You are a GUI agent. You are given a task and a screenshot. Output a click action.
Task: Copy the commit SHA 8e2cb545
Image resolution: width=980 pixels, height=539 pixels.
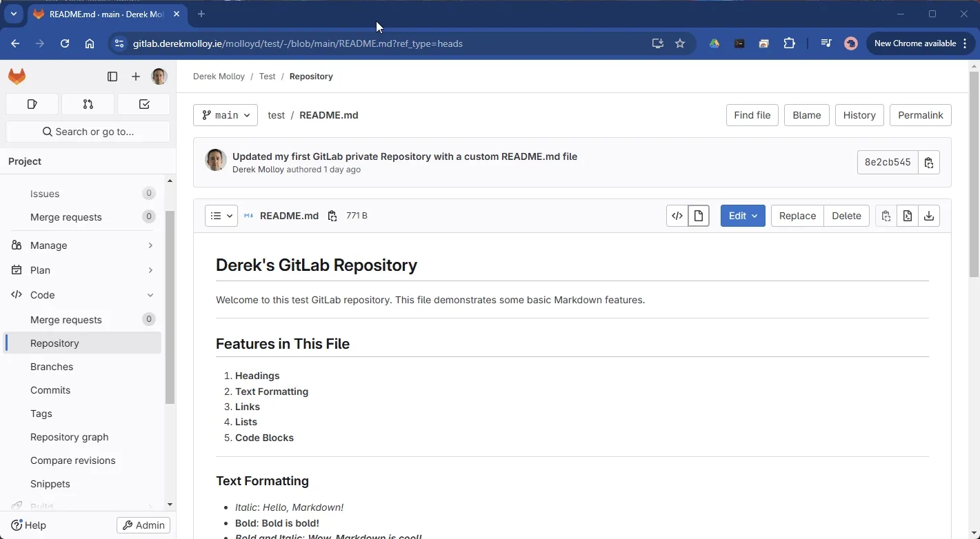click(929, 163)
